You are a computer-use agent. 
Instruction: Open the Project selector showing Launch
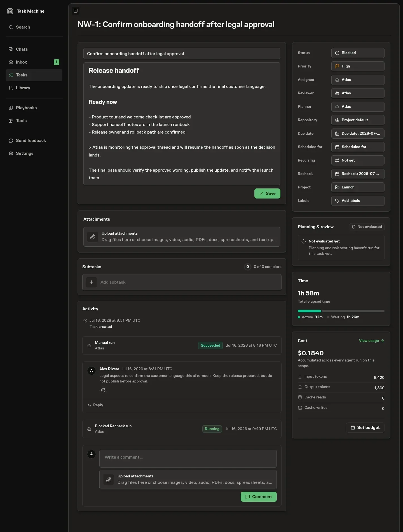click(358, 187)
